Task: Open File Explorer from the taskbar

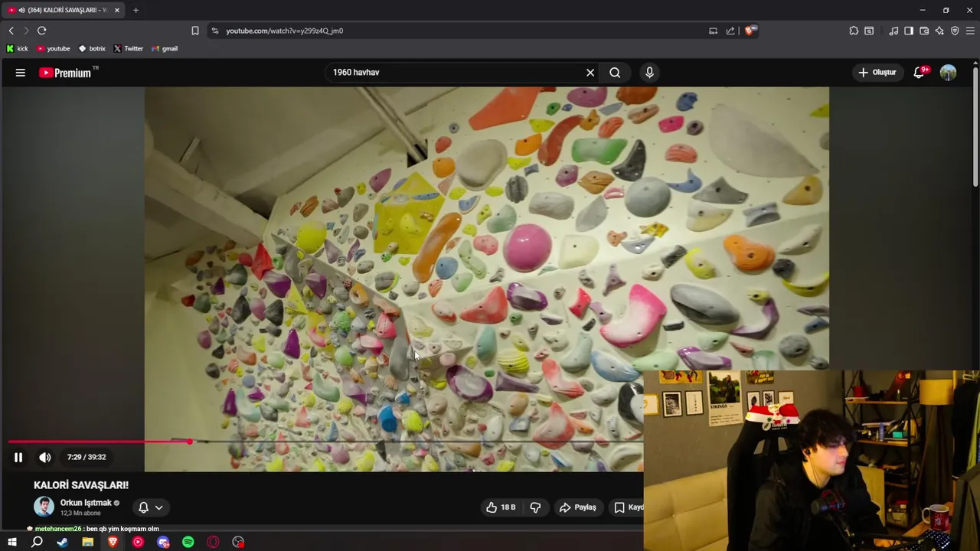Action: pos(87,542)
